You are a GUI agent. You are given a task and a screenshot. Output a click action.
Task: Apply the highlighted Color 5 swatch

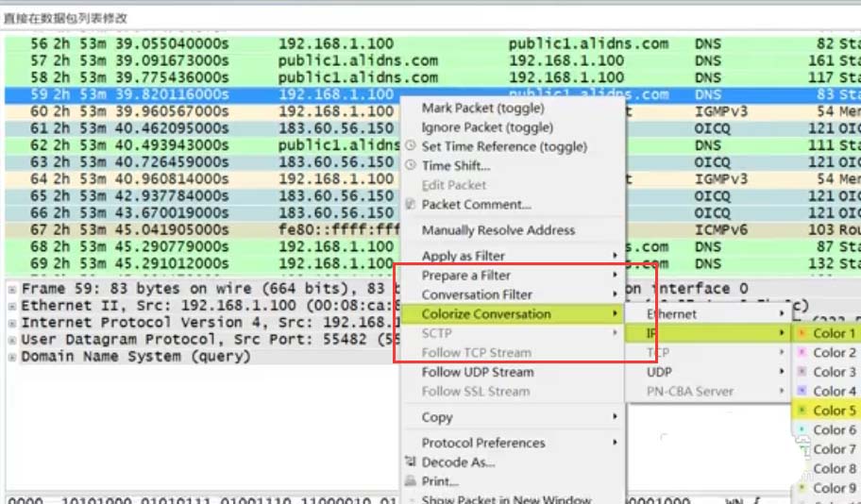click(802, 411)
